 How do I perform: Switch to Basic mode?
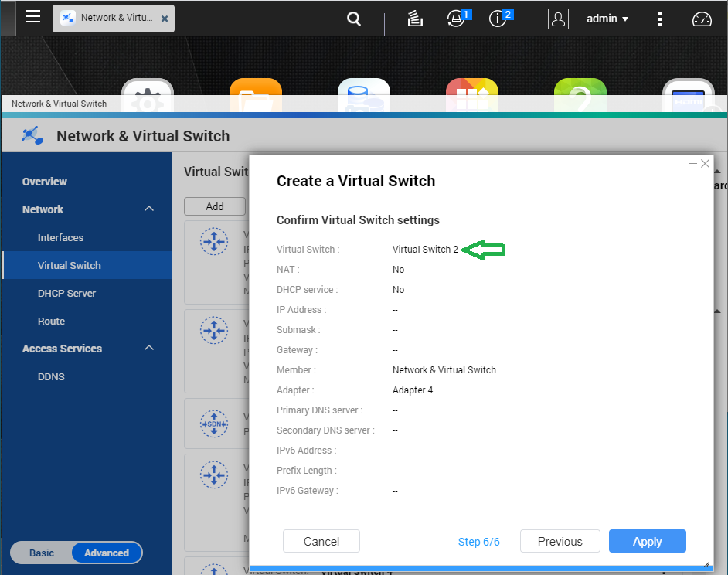[42, 553]
